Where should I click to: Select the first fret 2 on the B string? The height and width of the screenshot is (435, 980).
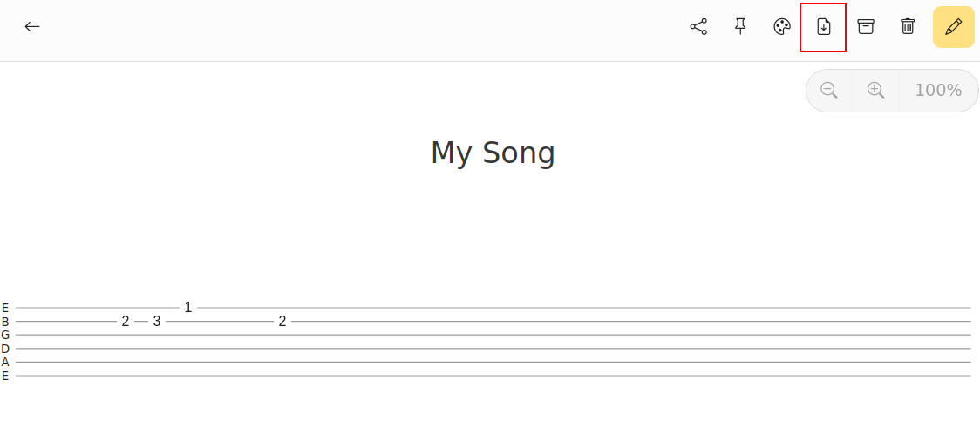[126, 321]
